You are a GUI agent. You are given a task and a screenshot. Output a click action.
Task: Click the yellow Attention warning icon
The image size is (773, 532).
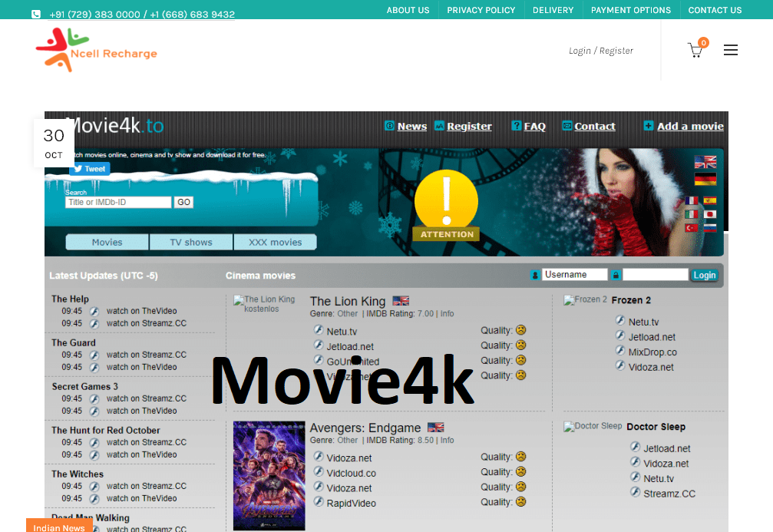pos(446,205)
